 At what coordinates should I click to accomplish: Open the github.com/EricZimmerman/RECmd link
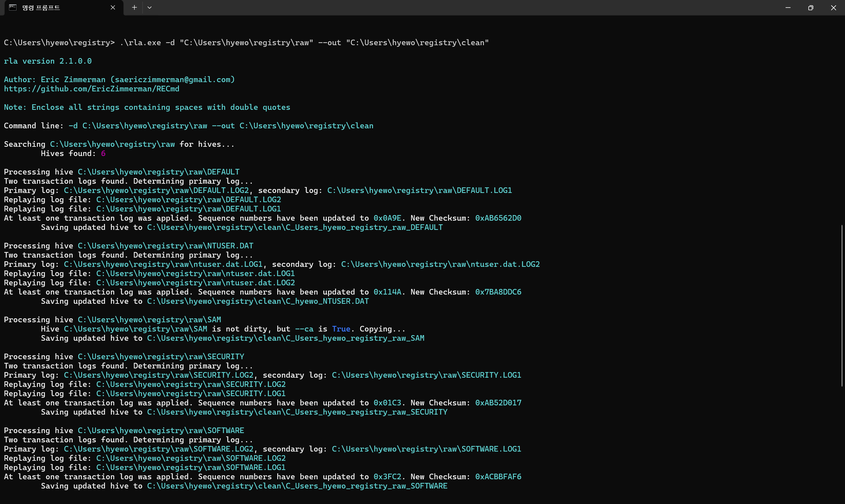(x=91, y=89)
